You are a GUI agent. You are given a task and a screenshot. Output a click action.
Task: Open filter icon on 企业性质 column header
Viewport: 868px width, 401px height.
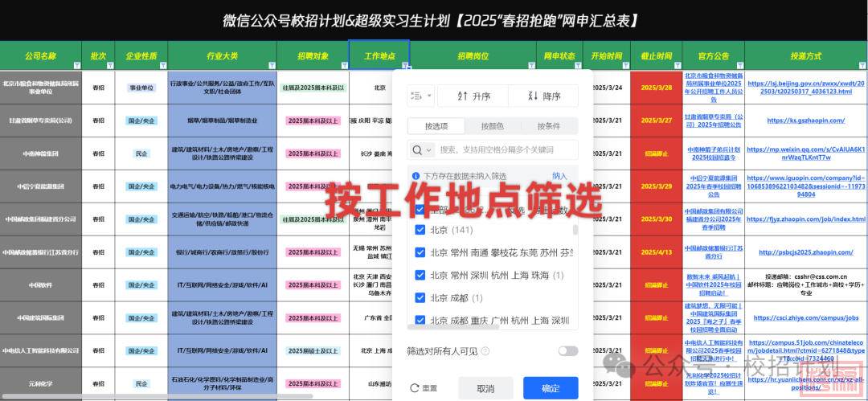pyautogui.click(x=162, y=65)
